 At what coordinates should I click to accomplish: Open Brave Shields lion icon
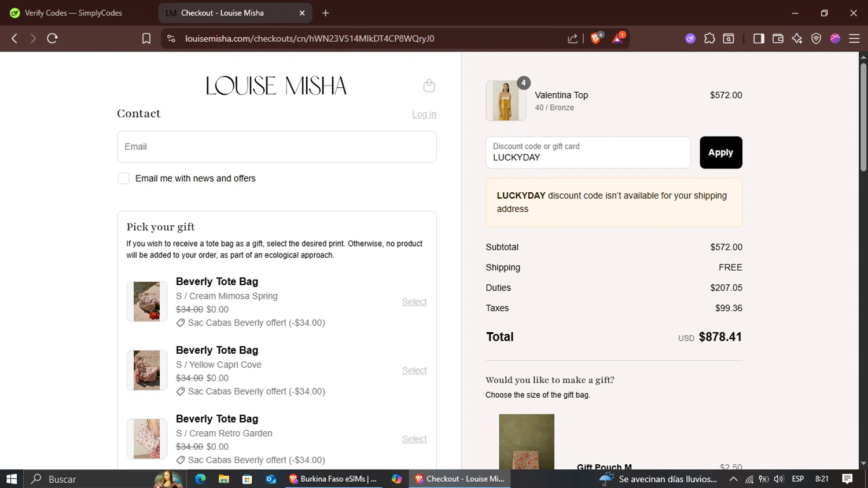596,38
